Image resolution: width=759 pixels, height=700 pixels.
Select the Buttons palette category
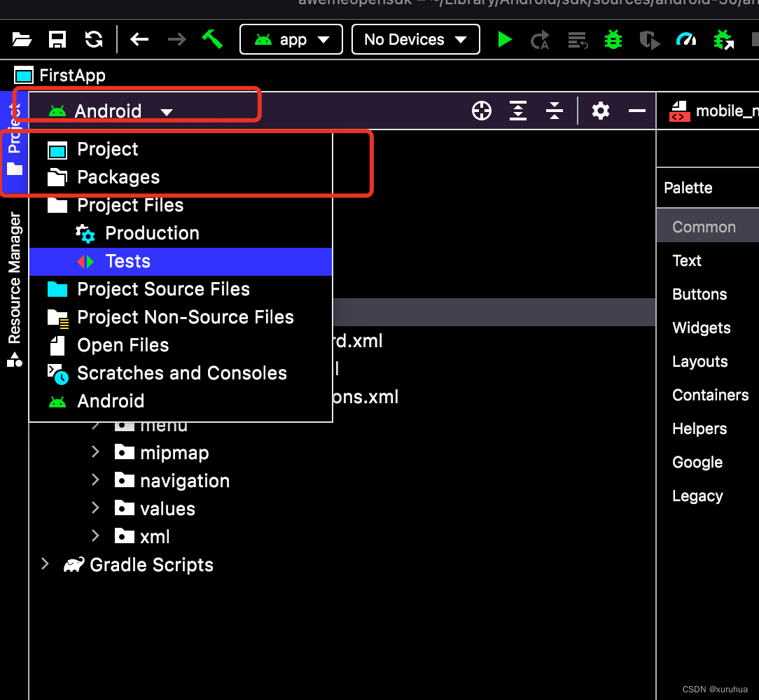coord(708,294)
